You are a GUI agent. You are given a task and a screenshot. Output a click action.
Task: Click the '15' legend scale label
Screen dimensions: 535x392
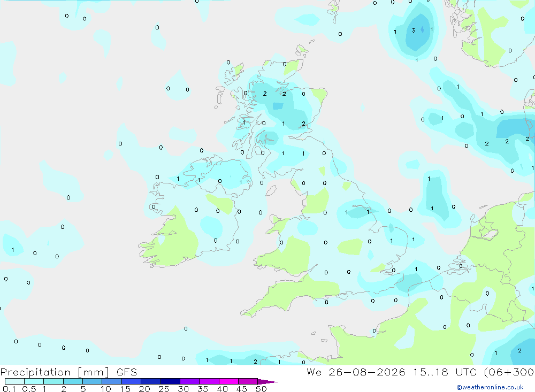coord(125,389)
